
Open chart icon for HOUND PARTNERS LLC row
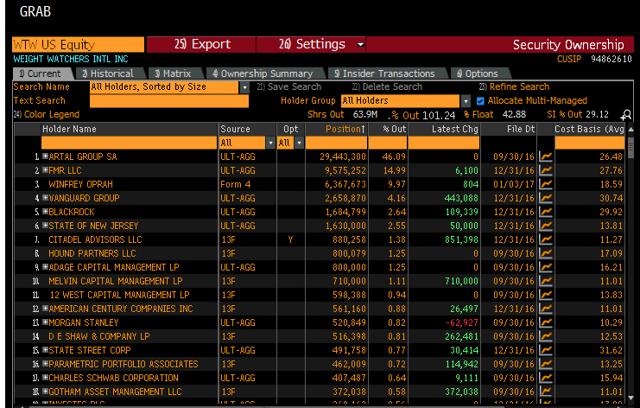546,253
